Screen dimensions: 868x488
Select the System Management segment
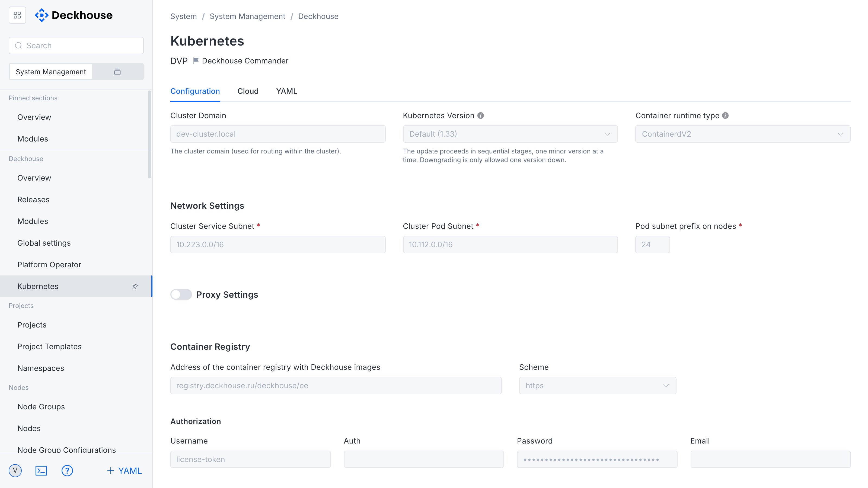point(51,72)
